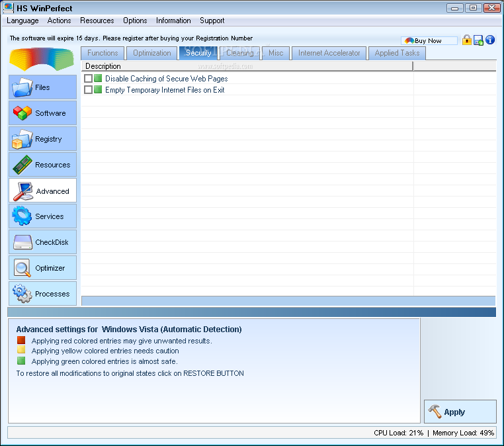Open the CheckDisk drive section
This screenshot has height=446, width=504.
click(42, 242)
